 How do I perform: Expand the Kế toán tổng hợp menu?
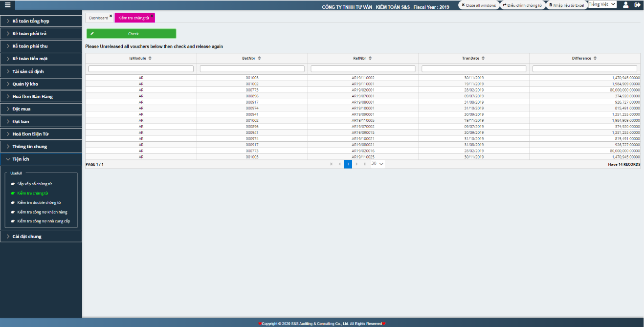click(x=41, y=21)
